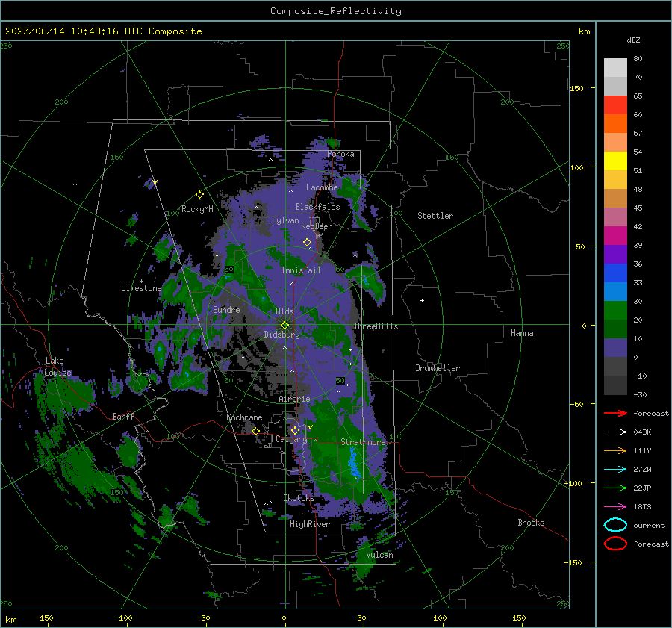Click the Hanna city label
The width and height of the screenshot is (672, 628).
(522, 333)
